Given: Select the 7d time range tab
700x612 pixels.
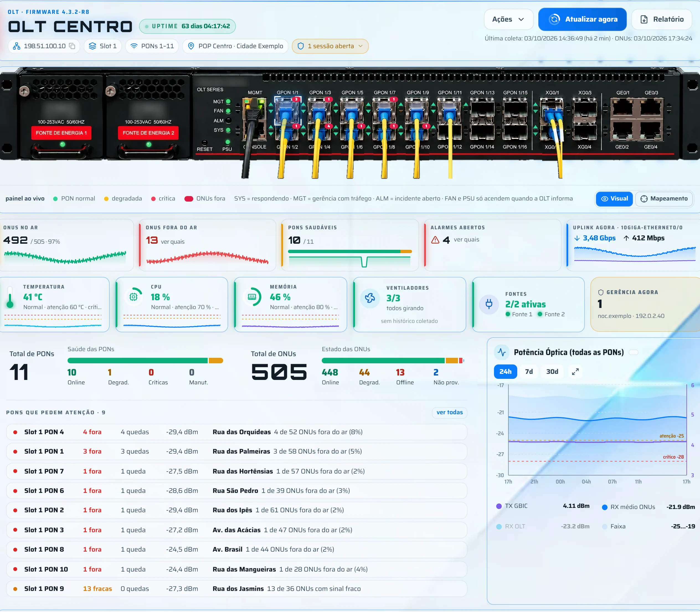Looking at the screenshot, I should coord(529,372).
